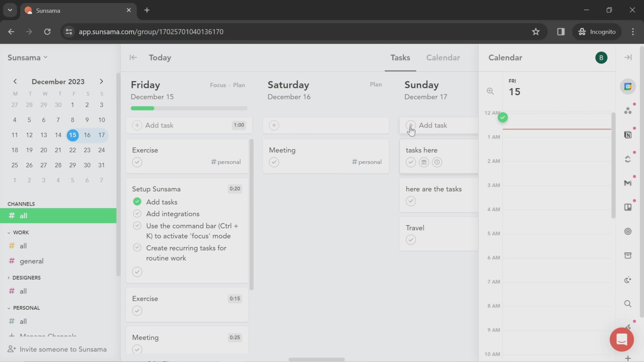Open the Google Calendar integration icon
Viewport: 644px width, 362px height.
pos(628,86)
